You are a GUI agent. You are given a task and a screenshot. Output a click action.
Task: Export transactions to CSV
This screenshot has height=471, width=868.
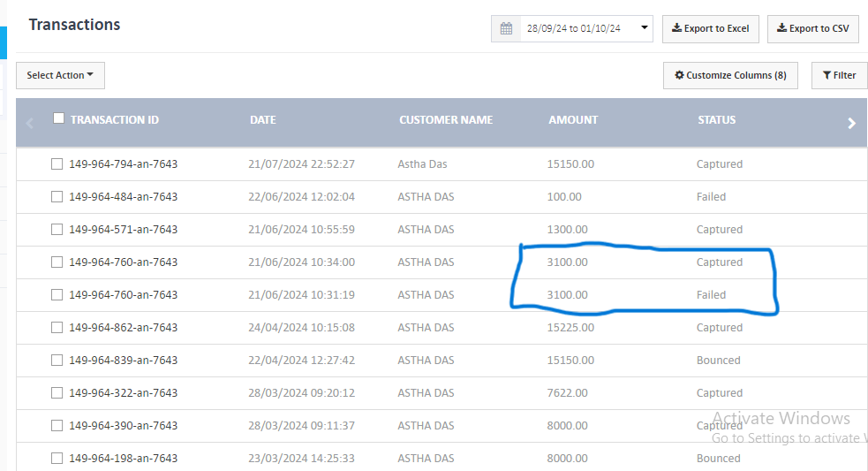pyautogui.click(x=812, y=28)
